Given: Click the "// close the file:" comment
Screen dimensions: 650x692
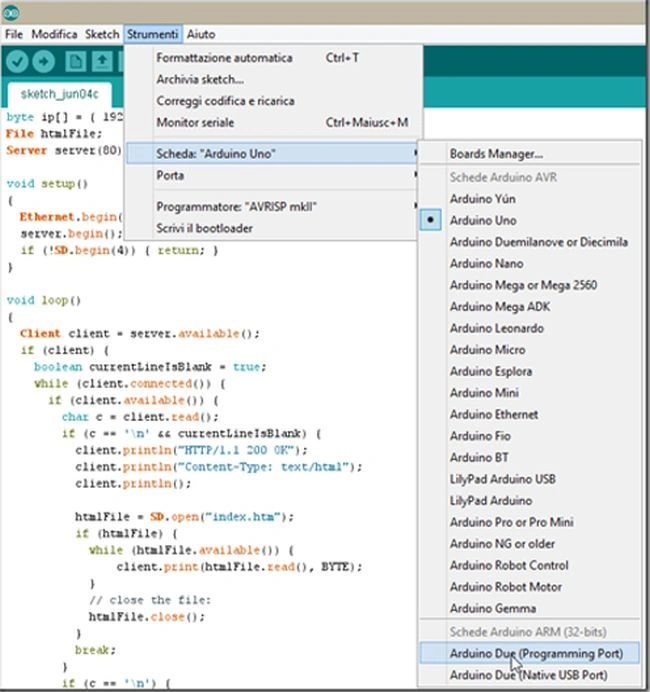Looking at the screenshot, I should (x=150, y=600).
